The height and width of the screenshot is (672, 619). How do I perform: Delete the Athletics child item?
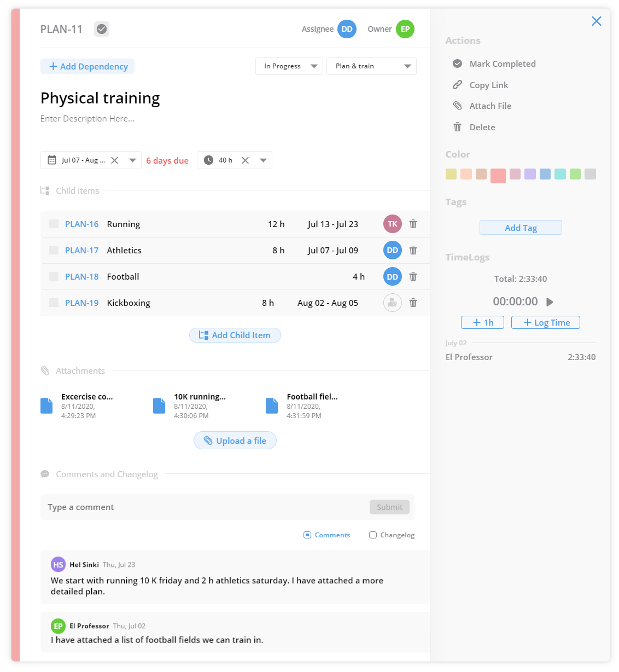tap(413, 250)
